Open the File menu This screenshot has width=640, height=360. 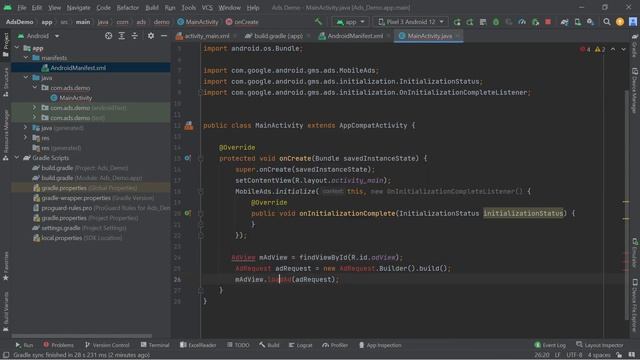(x=22, y=7)
